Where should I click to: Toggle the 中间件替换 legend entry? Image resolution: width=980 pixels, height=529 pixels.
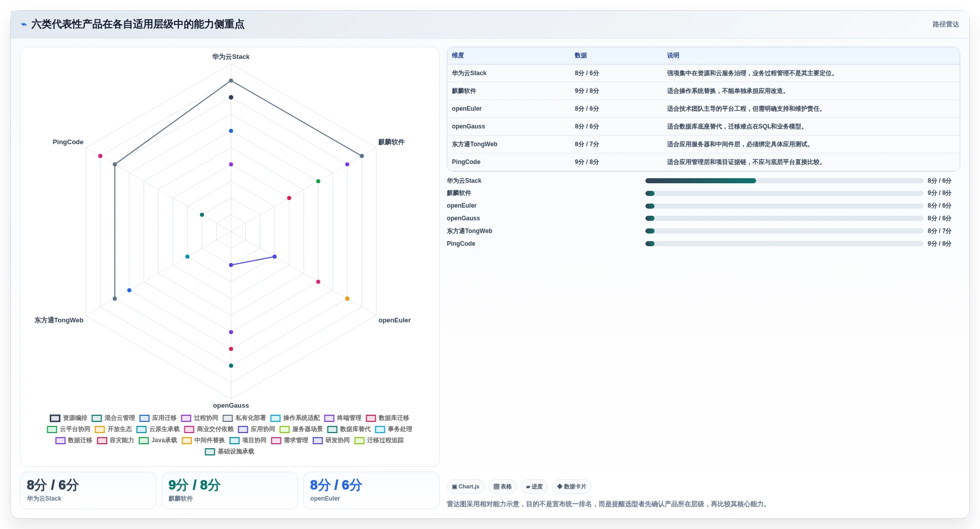(203, 440)
